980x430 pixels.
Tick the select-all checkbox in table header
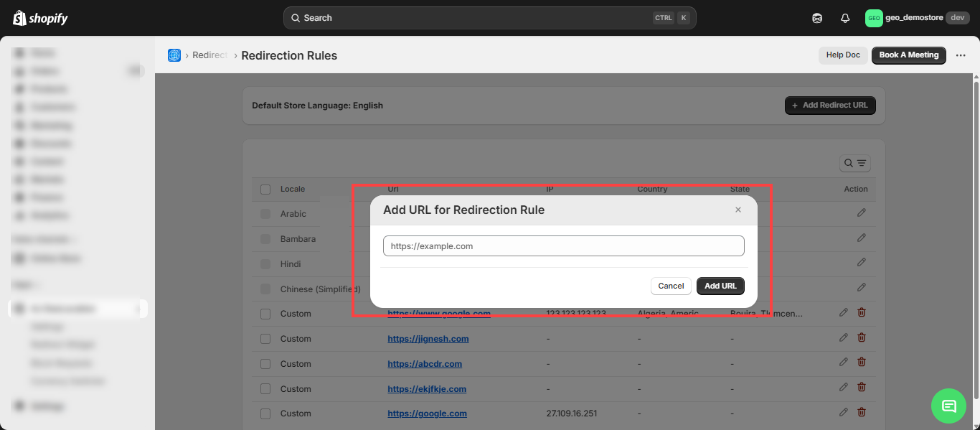coord(265,190)
